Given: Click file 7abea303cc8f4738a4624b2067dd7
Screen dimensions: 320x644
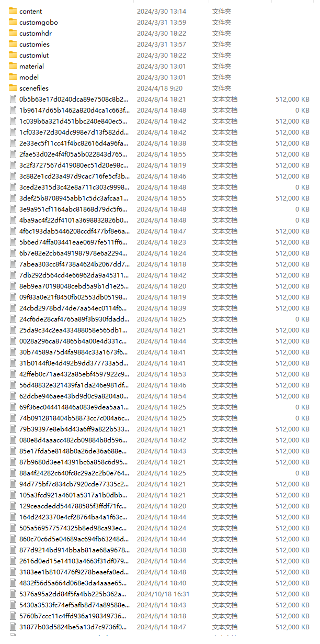Looking at the screenshot, I should [75, 264].
